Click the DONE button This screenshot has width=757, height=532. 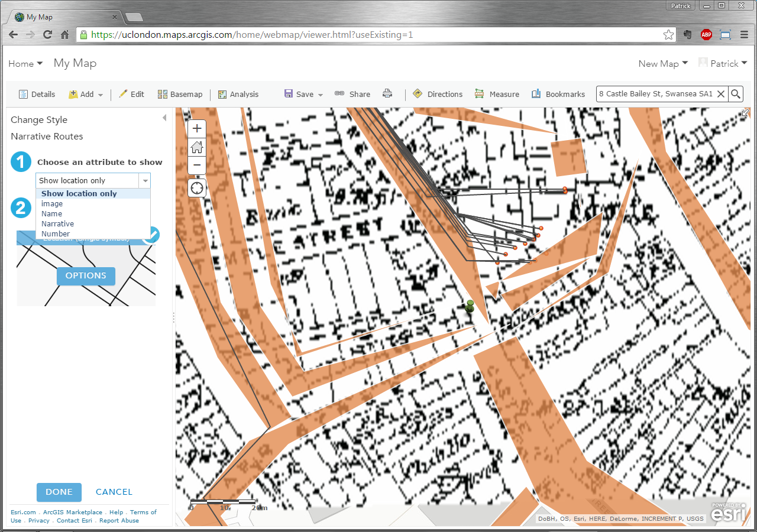[x=59, y=492]
